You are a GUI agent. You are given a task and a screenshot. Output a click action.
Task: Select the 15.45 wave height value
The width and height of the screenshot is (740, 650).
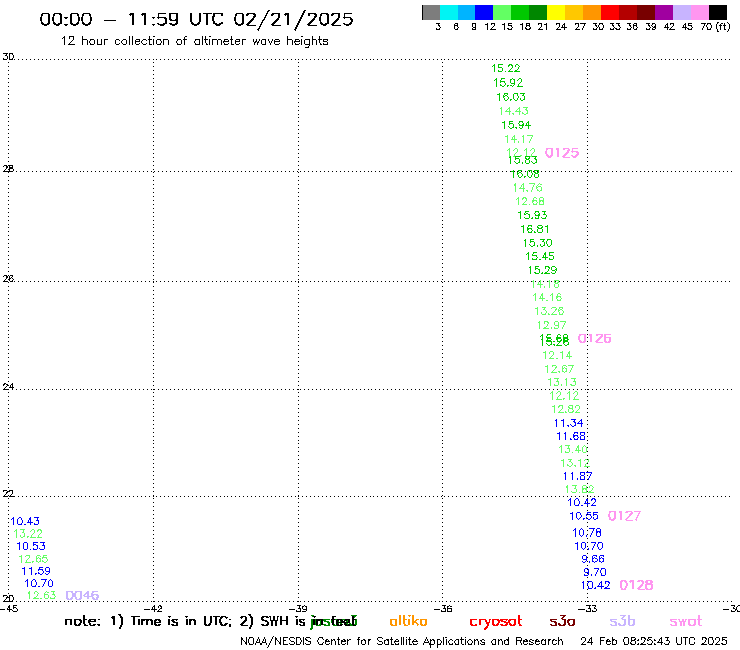pos(539,256)
